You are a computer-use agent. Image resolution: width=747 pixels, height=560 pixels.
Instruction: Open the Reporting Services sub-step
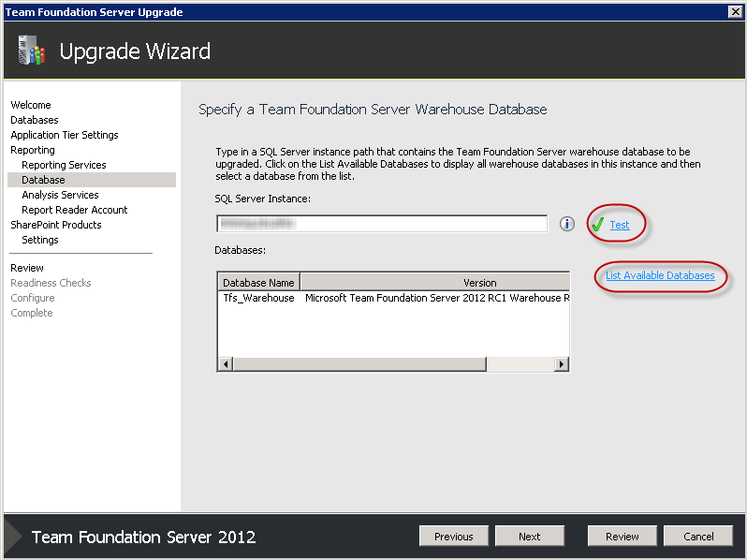click(64, 165)
